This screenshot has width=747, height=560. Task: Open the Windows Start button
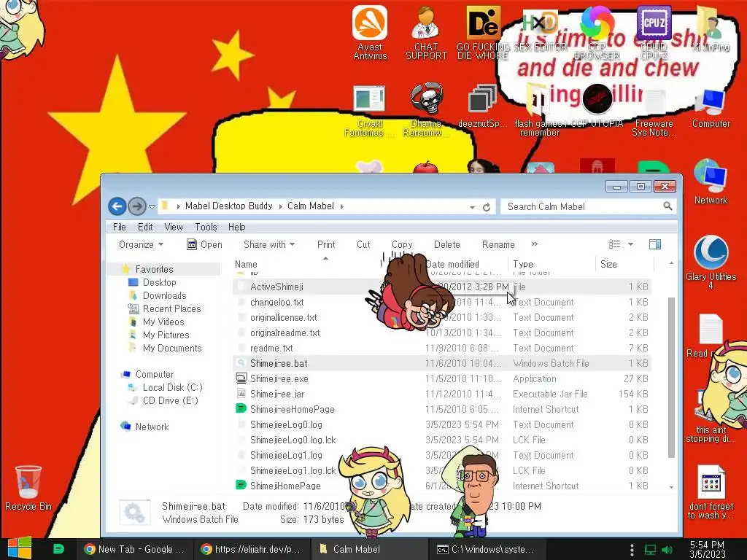point(20,548)
